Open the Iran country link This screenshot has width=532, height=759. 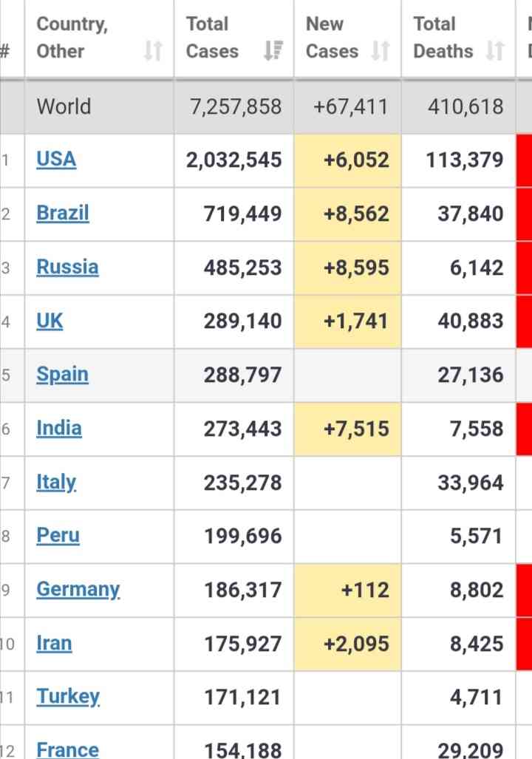54,643
